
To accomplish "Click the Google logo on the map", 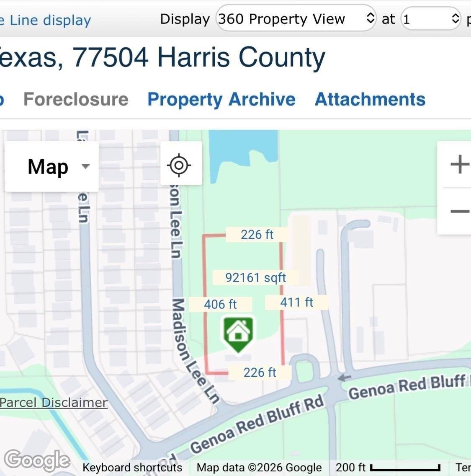I will [x=37, y=460].
